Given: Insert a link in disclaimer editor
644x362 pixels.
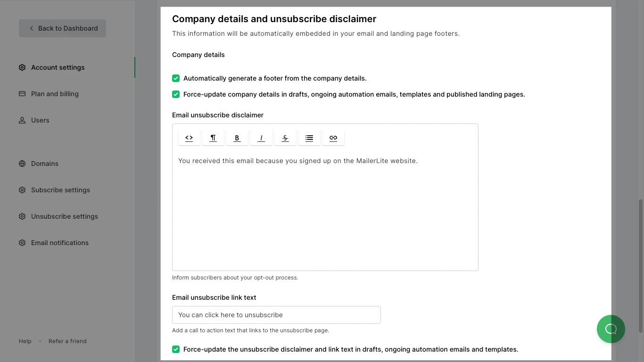Looking at the screenshot, I should [x=333, y=138].
